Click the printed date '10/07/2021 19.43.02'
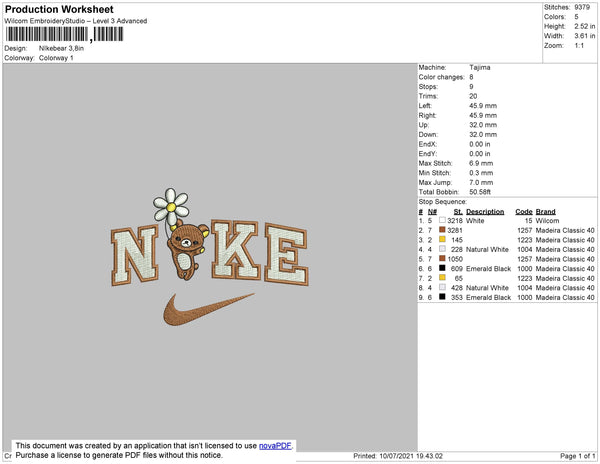This screenshot has width=600, height=464. coord(411,456)
